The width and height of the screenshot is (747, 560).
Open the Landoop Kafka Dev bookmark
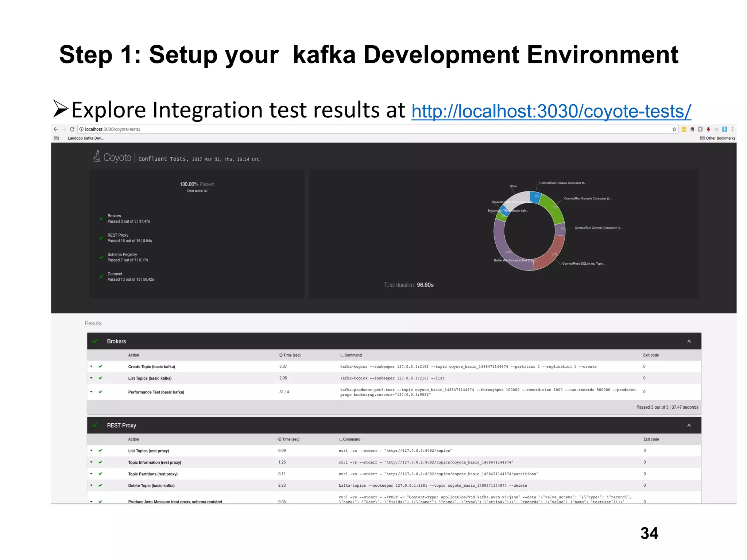(x=86, y=138)
